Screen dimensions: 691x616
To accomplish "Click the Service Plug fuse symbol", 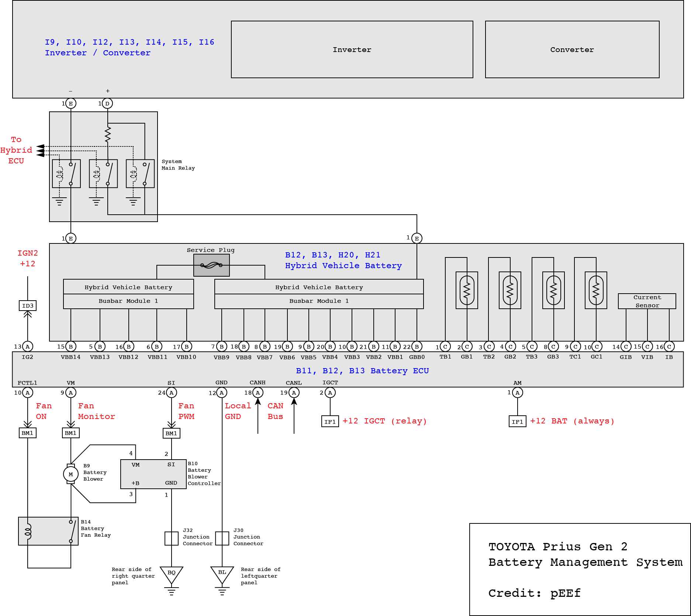I will point(211,265).
